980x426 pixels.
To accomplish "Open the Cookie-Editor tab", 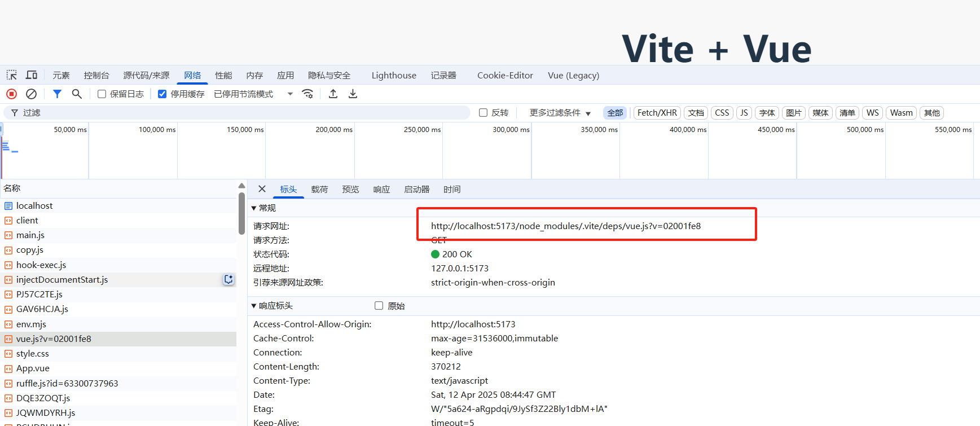I will (505, 75).
